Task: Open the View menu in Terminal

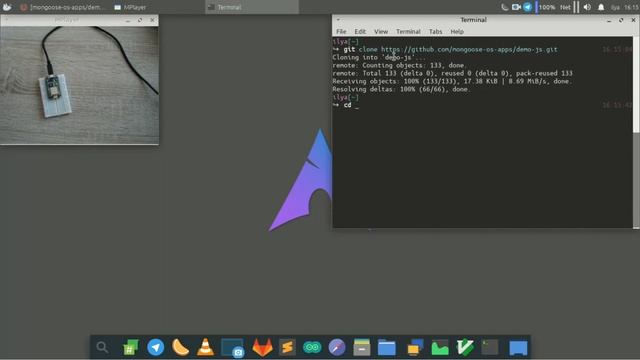Action: (381, 31)
